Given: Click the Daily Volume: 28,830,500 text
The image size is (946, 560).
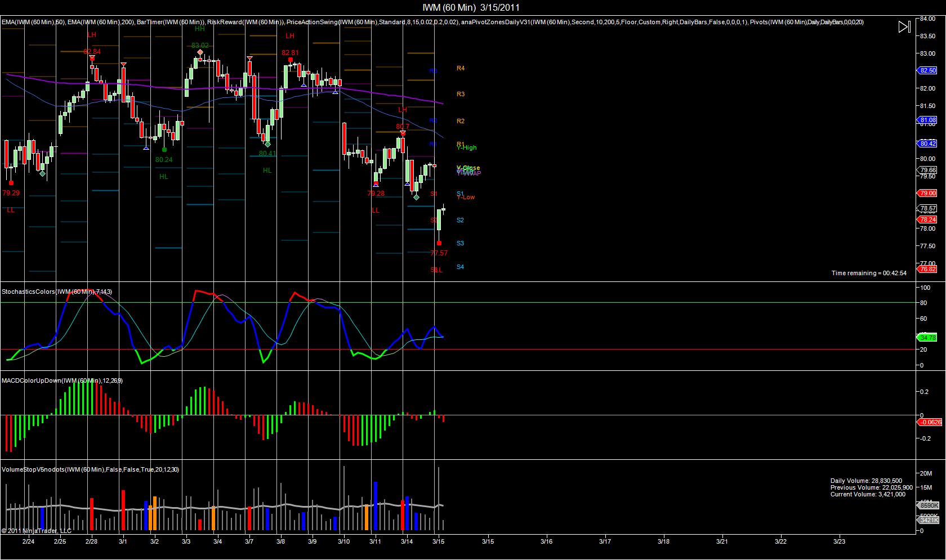Looking at the screenshot, I should tap(866, 481).
